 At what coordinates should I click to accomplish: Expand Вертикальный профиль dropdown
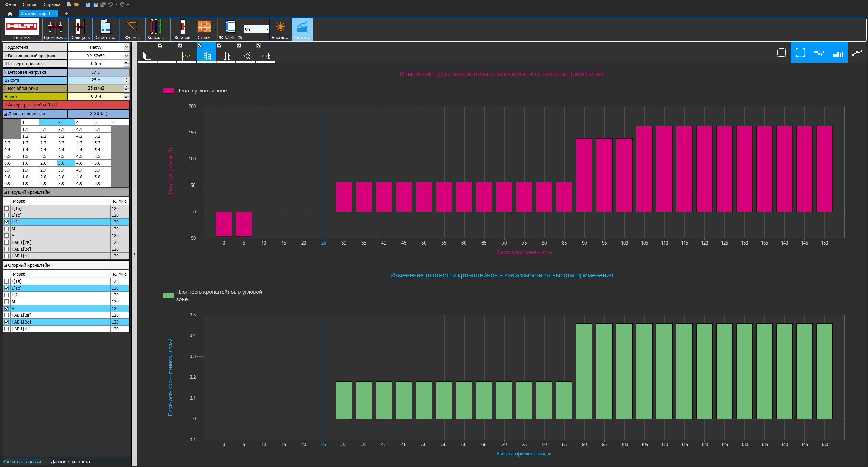tap(127, 56)
